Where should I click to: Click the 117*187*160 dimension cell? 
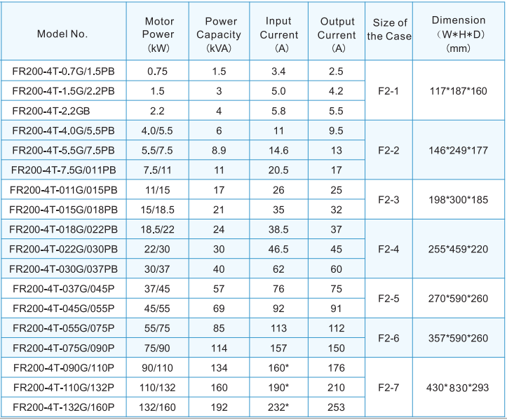458,91
